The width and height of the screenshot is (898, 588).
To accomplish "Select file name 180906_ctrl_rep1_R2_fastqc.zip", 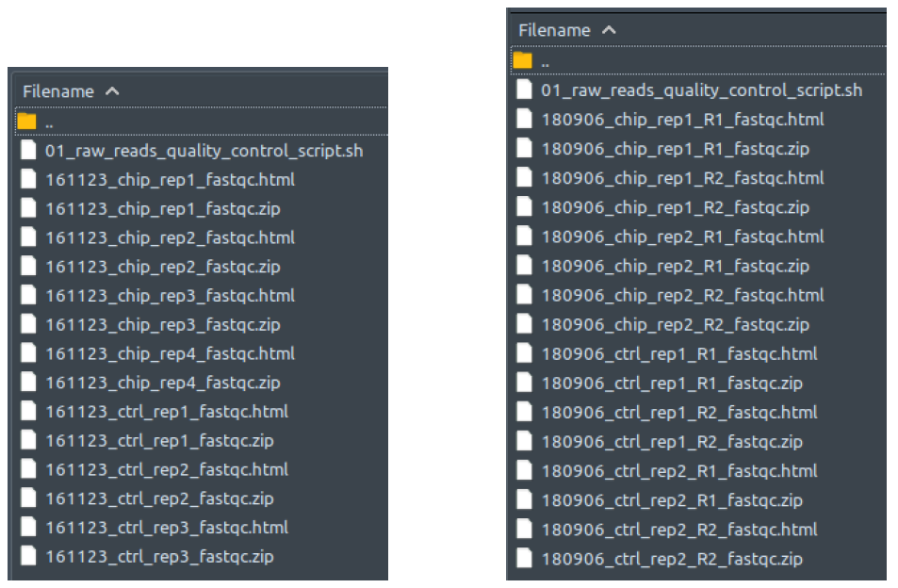I will (672, 441).
